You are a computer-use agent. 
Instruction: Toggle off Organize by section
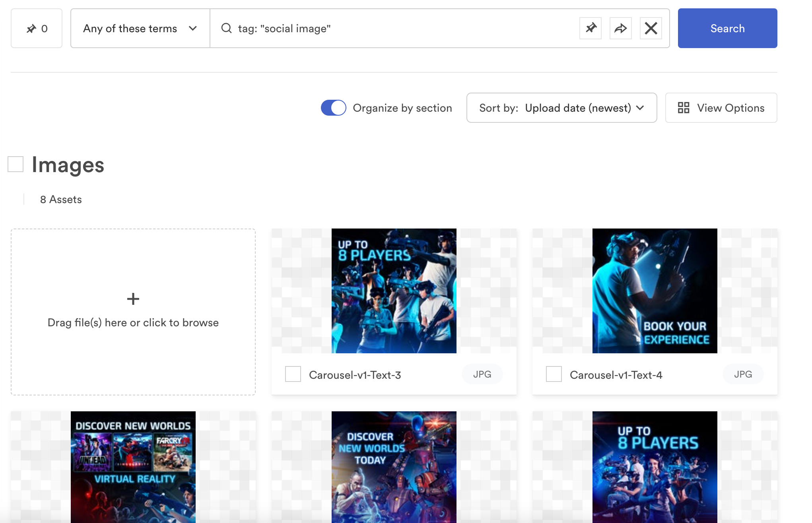(334, 108)
